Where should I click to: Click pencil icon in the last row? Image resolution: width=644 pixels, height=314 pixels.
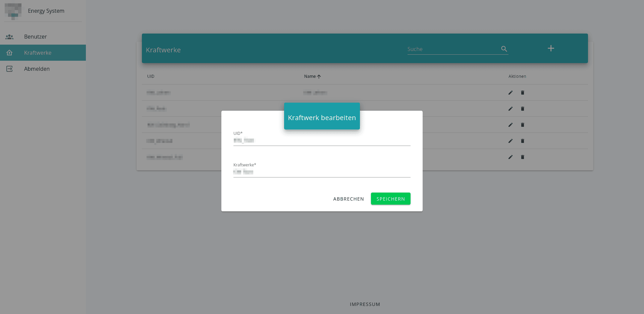tap(510, 157)
